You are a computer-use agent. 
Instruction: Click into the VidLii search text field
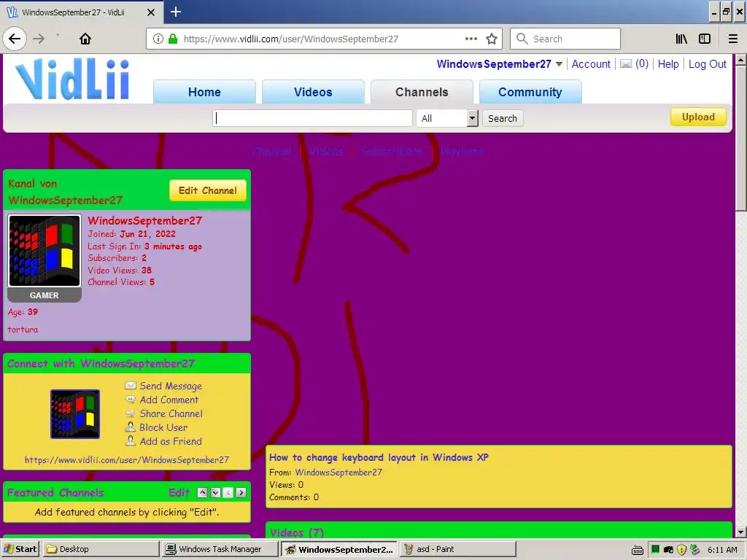tap(312, 118)
